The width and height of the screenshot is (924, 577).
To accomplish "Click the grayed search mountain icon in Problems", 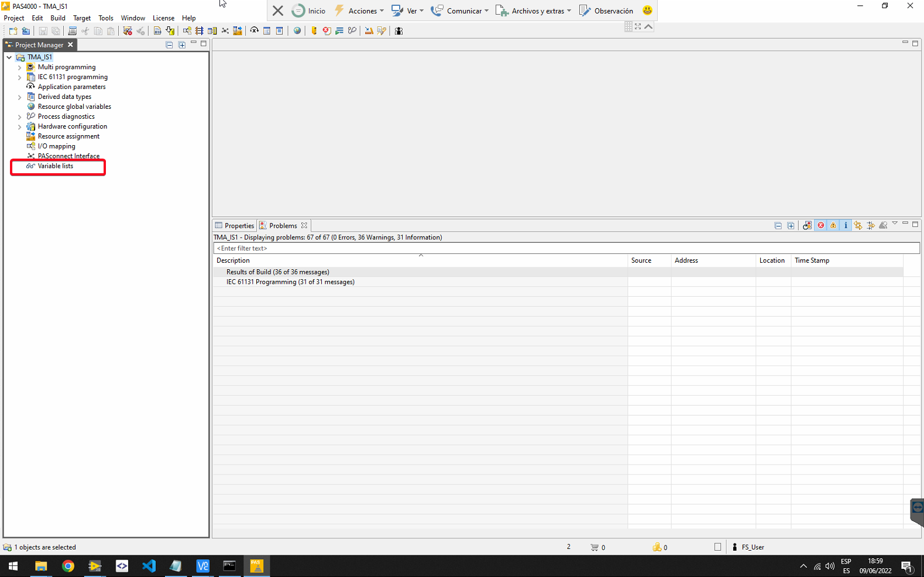I will point(884,226).
